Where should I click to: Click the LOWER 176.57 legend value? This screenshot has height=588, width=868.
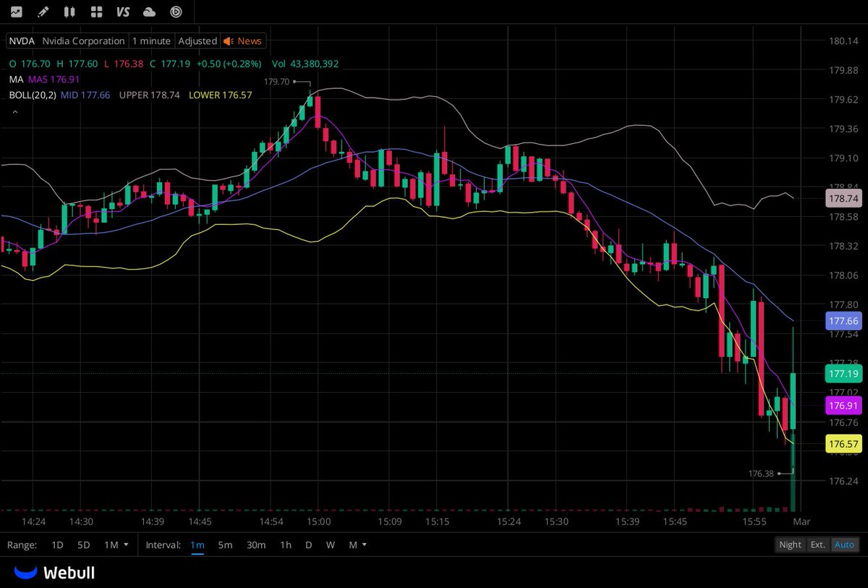[220, 95]
